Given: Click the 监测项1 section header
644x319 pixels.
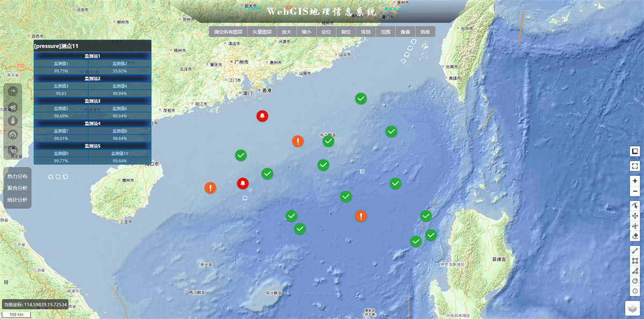Looking at the screenshot, I should 92,56.
